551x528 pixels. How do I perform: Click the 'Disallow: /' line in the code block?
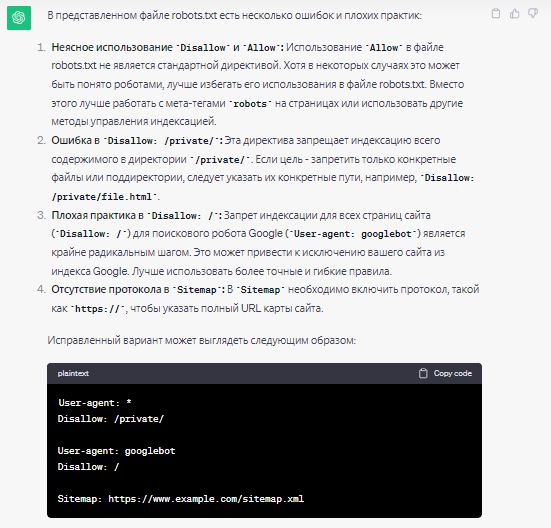pyautogui.click(x=88, y=467)
